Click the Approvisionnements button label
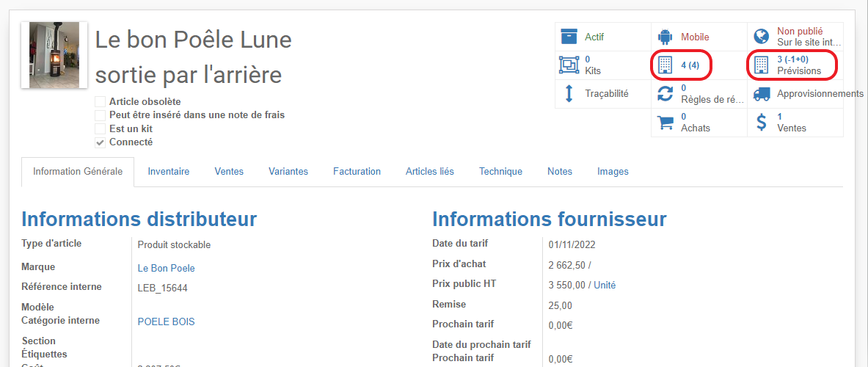The width and height of the screenshot is (868, 367). coord(820,94)
